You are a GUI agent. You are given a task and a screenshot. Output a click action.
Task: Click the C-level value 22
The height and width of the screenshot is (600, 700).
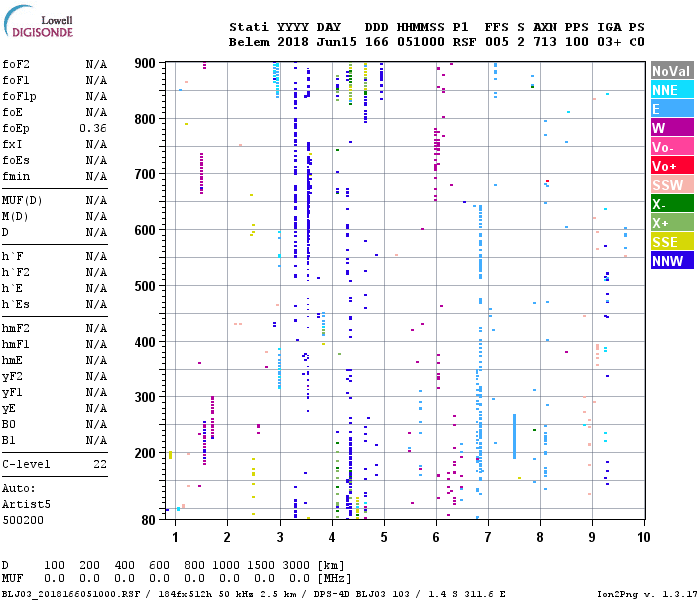tap(100, 465)
